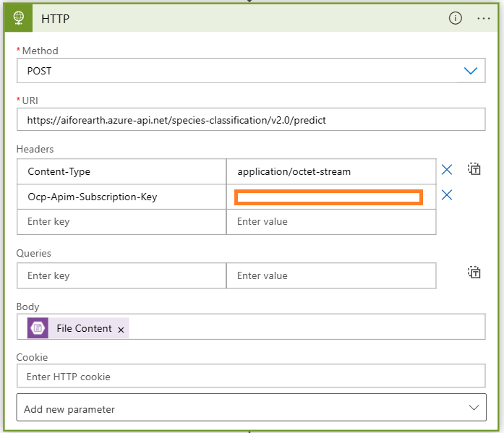Screen dimensions: 504x433
Task: Click the HTTP globe connector icon
Action: pyautogui.click(x=20, y=19)
